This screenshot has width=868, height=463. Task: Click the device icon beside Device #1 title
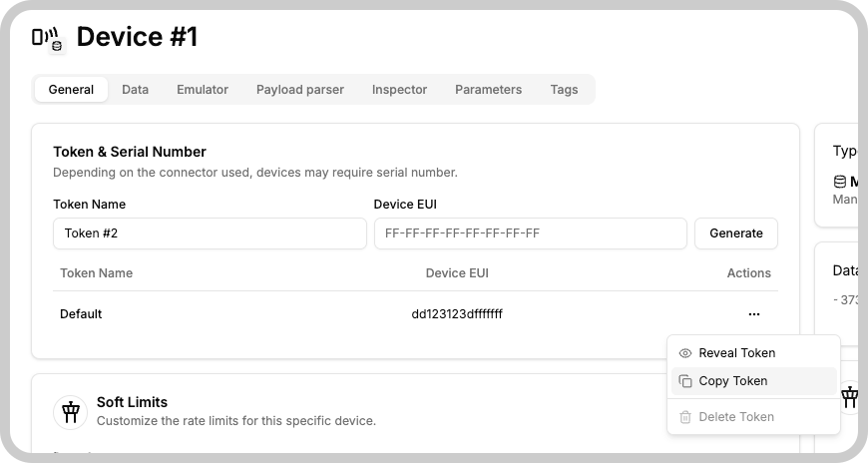(x=49, y=40)
